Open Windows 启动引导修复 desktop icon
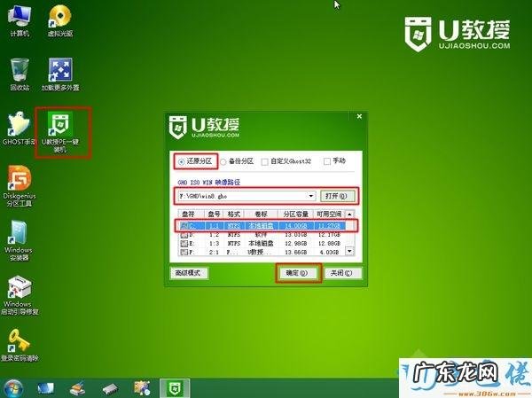Screen dimensions: 532x398 click(20, 295)
